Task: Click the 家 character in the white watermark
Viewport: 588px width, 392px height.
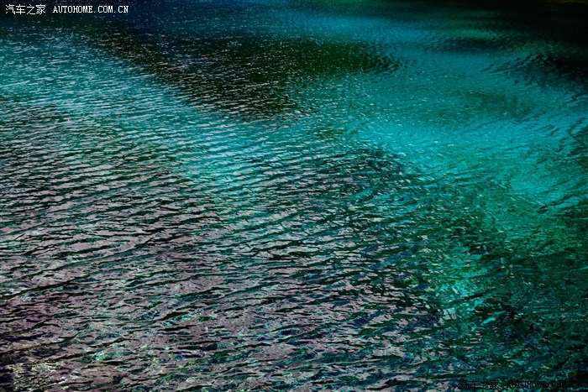Action: (x=40, y=9)
